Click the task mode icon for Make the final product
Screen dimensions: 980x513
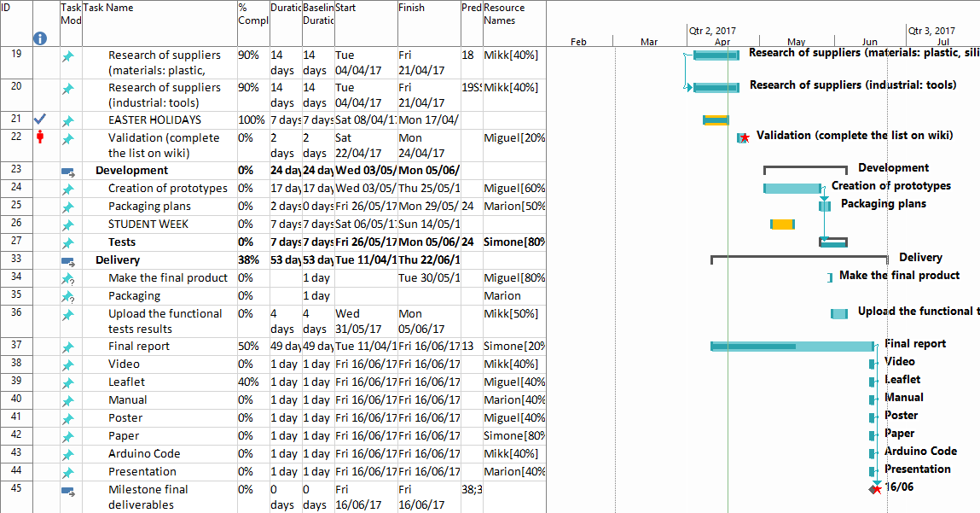[x=68, y=278]
